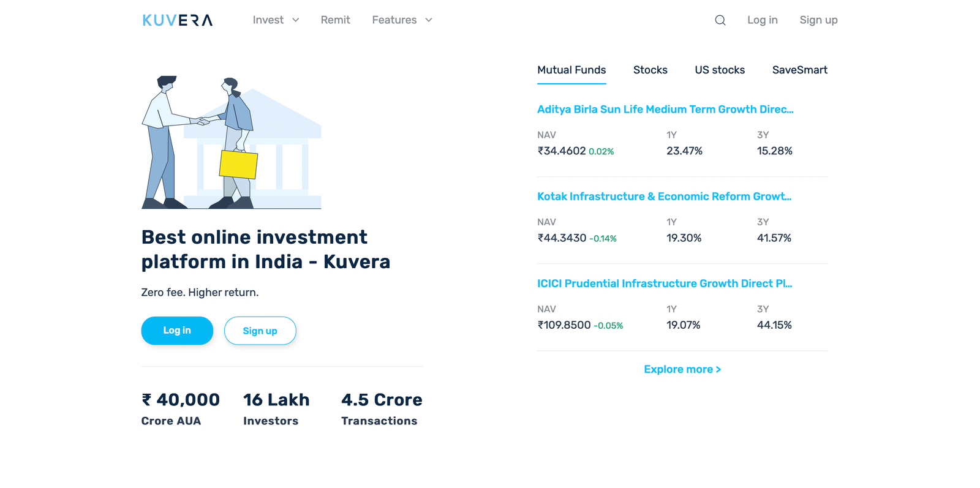Click the -0.05% NAV change value
980x488 pixels.
(x=609, y=326)
